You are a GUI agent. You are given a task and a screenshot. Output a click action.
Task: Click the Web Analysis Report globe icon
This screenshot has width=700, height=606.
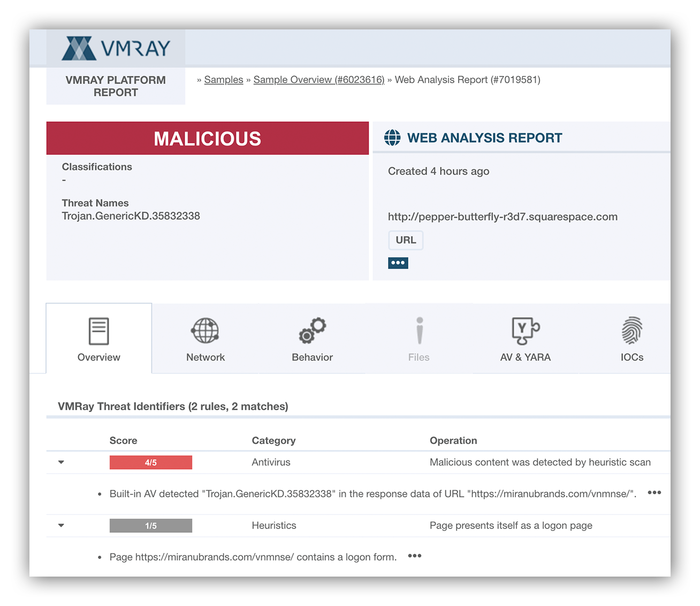pyautogui.click(x=392, y=137)
